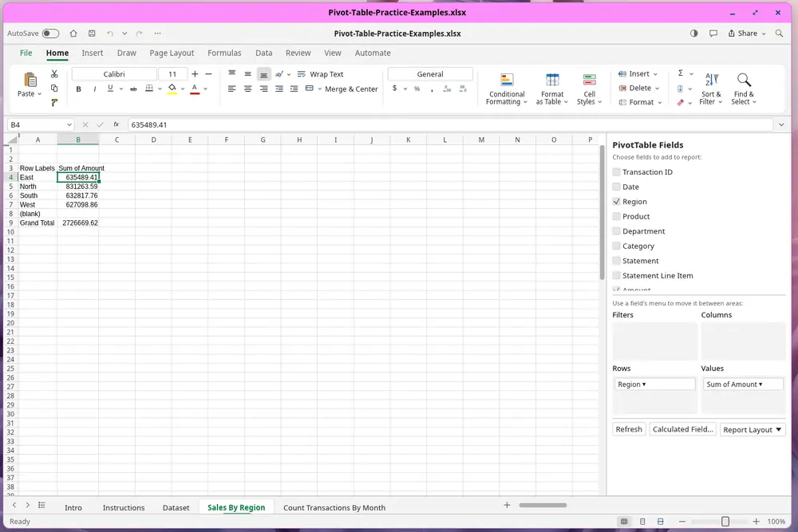Expand the formula bar
The height and width of the screenshot is (532, 798).
(781, 125)
